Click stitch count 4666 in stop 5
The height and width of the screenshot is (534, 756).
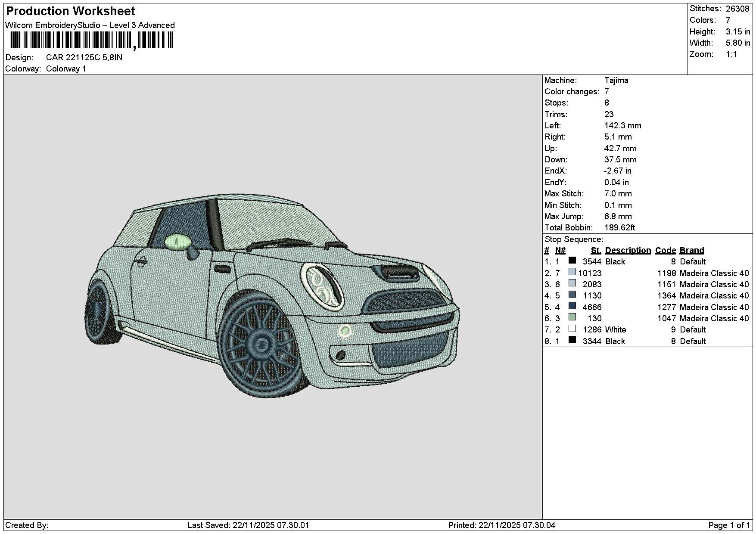click(x=592, y=307)
